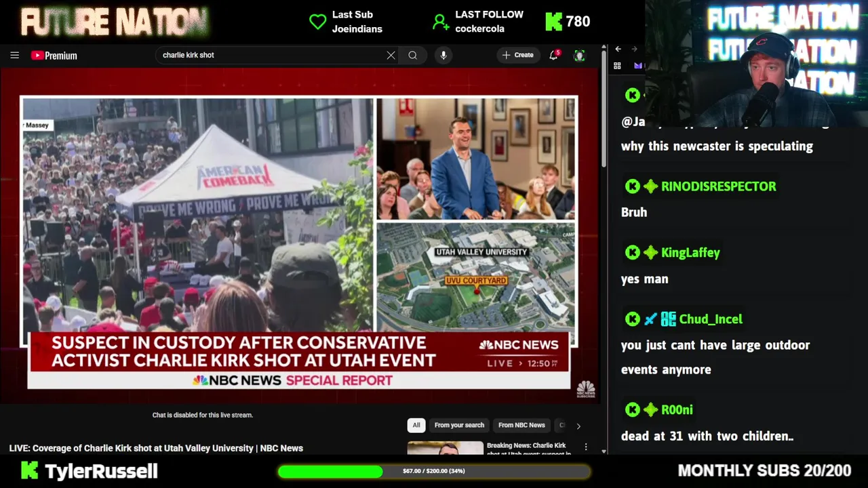Viewport: 868px width, 488px height.
Task: Select the 'All' filter chip
Action: click(416, 425)
